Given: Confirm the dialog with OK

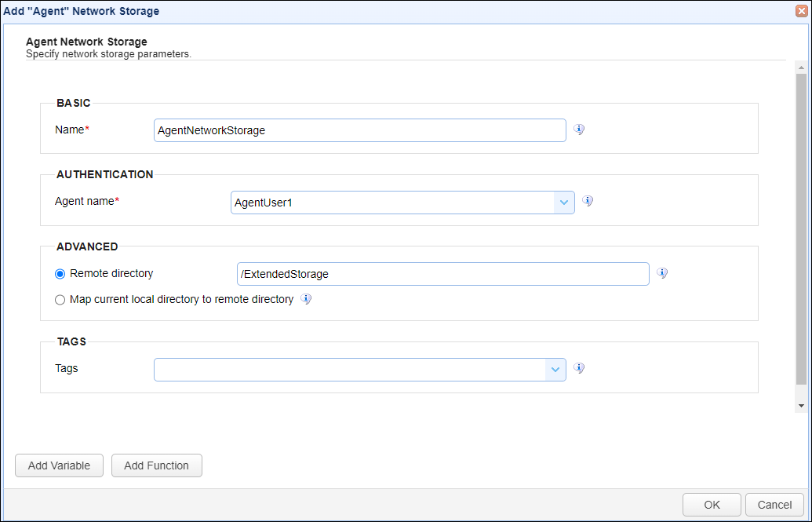Looking at the screenshot, I should click(712, 505).
